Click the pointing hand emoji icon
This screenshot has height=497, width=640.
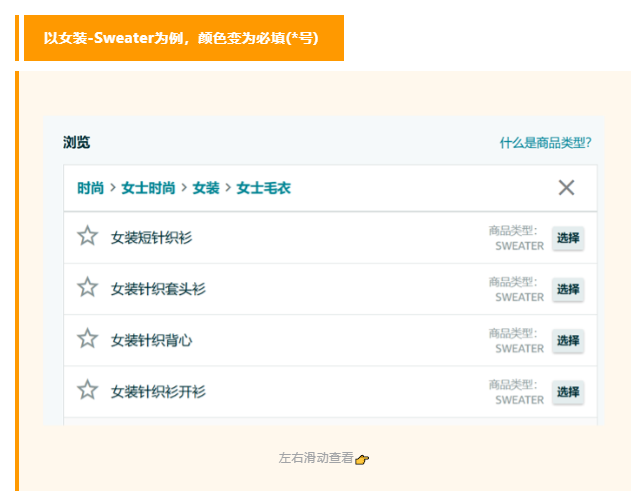click(362, 459)
